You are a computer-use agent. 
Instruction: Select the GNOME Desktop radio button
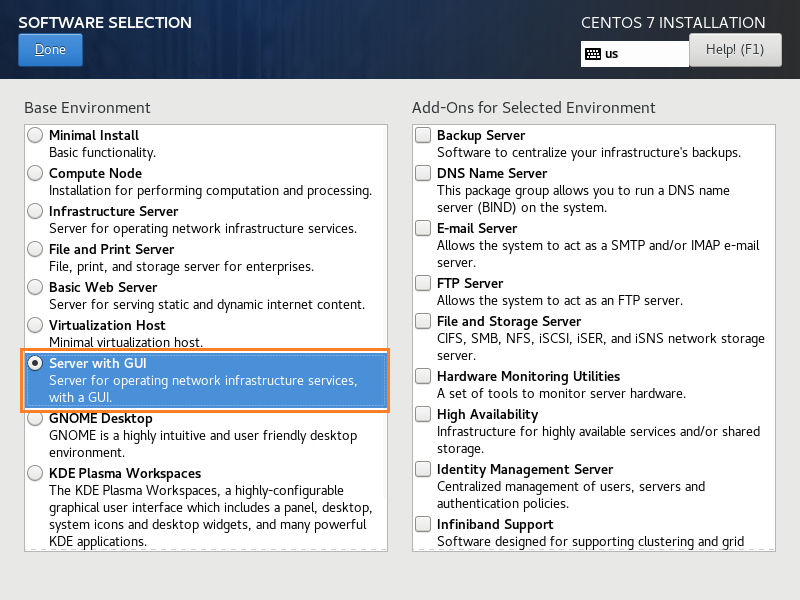point(35,419)
